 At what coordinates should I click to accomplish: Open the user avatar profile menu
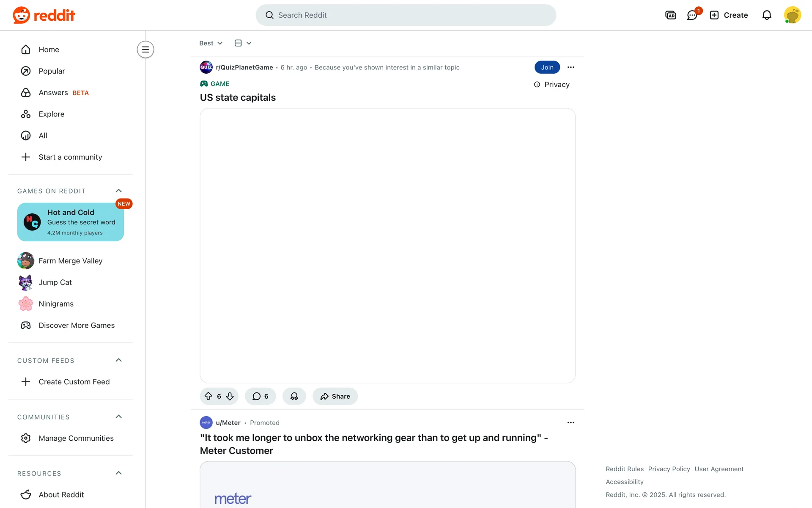tap(792, 15)
